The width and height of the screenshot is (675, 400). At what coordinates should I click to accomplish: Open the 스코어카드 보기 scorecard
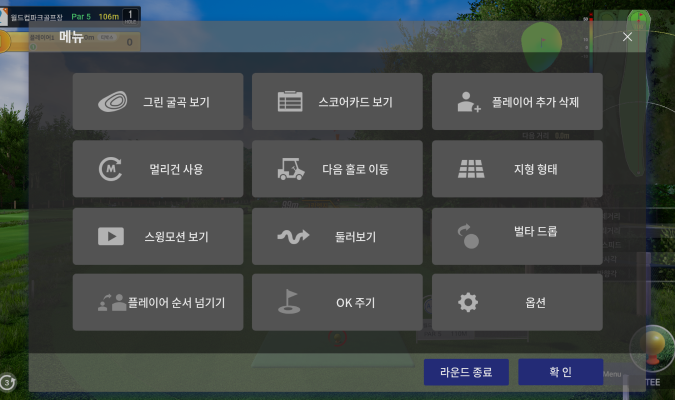pyautogui.click(x=337, y=102)
